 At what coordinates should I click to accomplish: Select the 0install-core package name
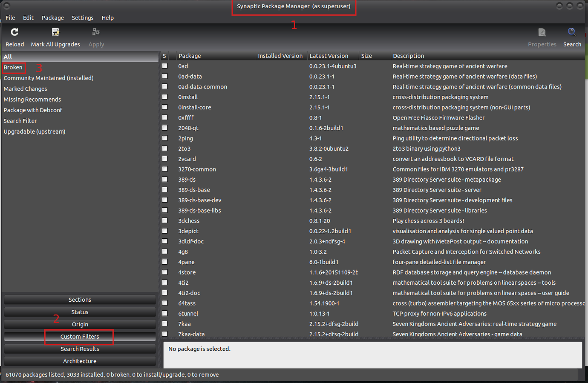(195, 107)
